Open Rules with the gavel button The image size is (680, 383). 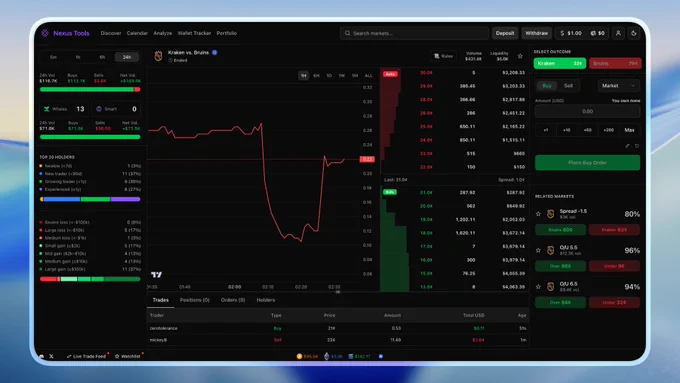coord(443,56)
